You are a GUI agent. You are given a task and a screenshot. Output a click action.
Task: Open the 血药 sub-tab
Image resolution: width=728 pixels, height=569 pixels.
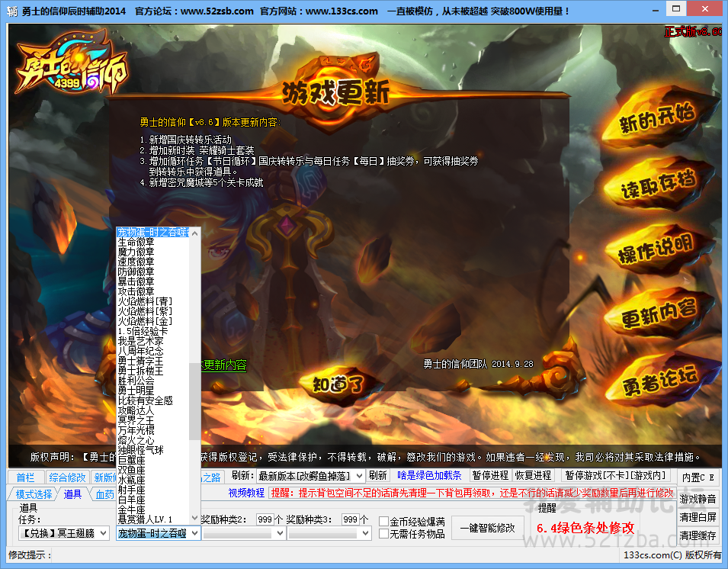pos(104,493)
